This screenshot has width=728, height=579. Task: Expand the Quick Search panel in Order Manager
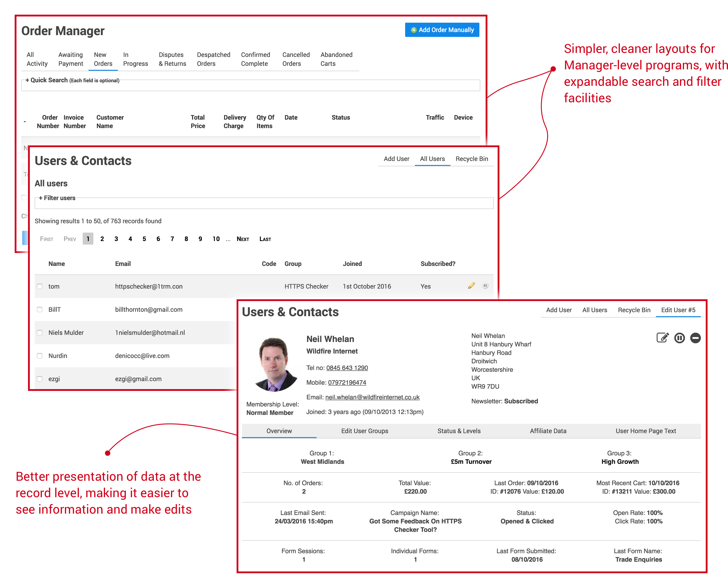(72, 80)
